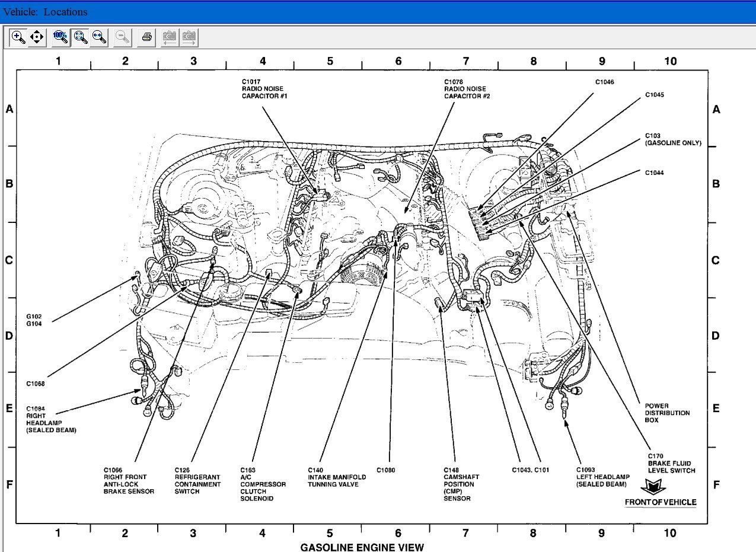Click the fit-width zoom icon
The height and width of the screenshot is (552, 756).
(99, 37)
